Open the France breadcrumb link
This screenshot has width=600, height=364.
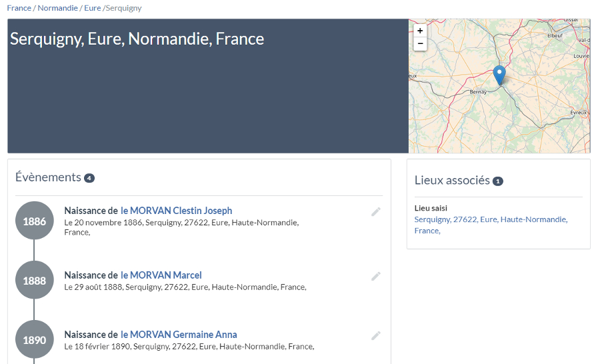[x=19, y=8]
